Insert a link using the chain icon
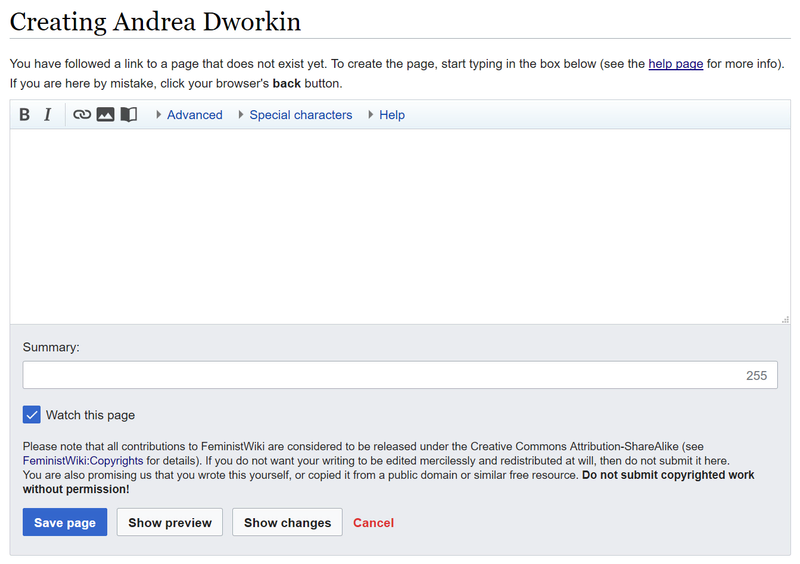800x564 pixels. pyautogui.click(x=82, y=115)
